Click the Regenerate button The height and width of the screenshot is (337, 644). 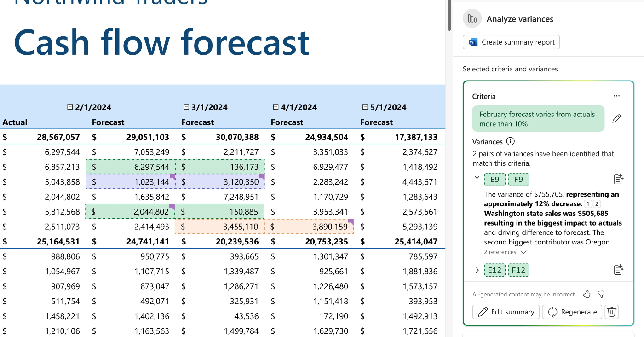pos(572,312)
